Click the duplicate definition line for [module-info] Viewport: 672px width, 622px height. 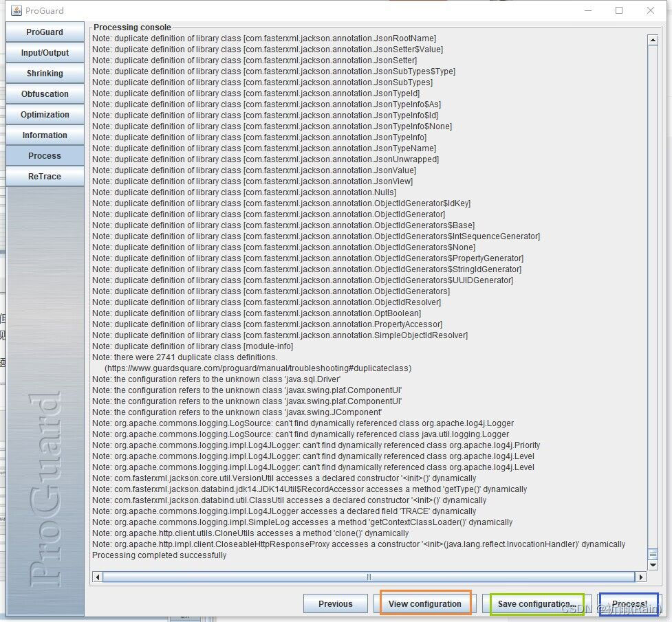pos(193,346)
